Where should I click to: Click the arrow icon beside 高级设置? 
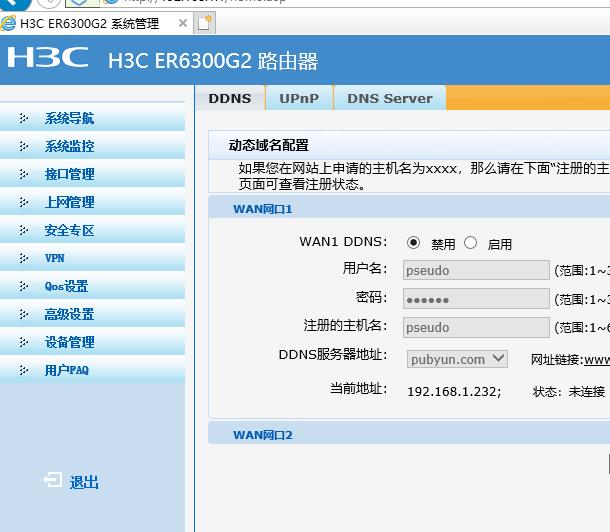24,314
